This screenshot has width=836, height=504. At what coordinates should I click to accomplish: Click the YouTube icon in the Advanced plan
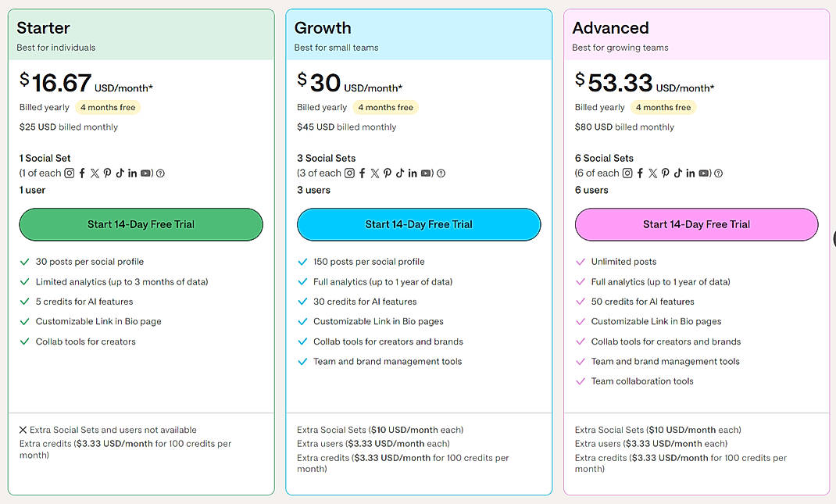704,173
